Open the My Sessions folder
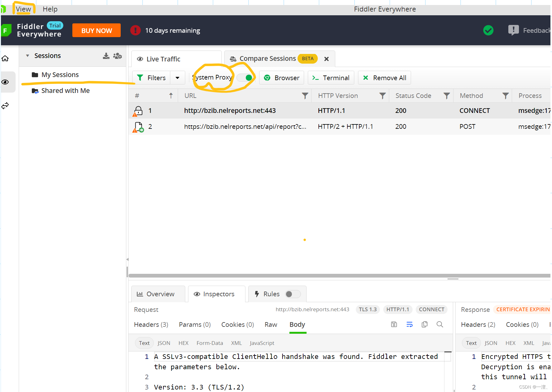The height and width of the screenshot is (392, 552). (x=56, y=75)
